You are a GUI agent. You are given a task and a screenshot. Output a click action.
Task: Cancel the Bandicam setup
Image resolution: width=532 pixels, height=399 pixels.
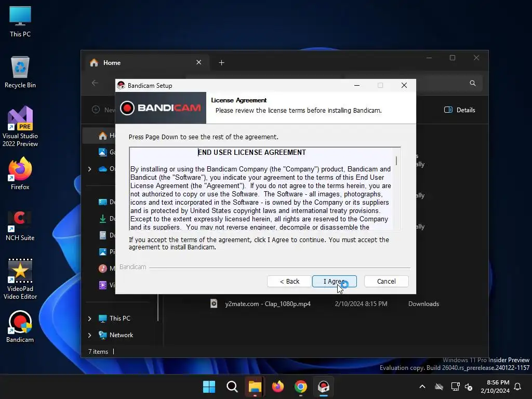click(x=386, y=281)
